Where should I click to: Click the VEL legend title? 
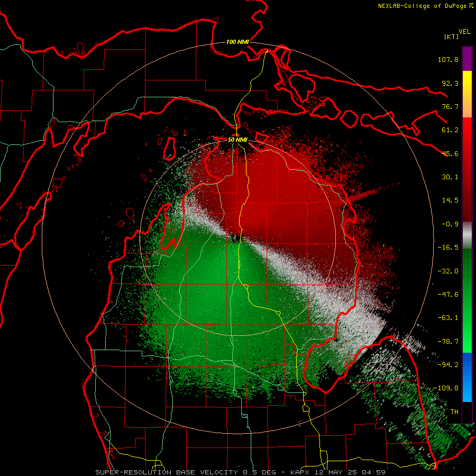pyautogui.click(x=464, y=32)
